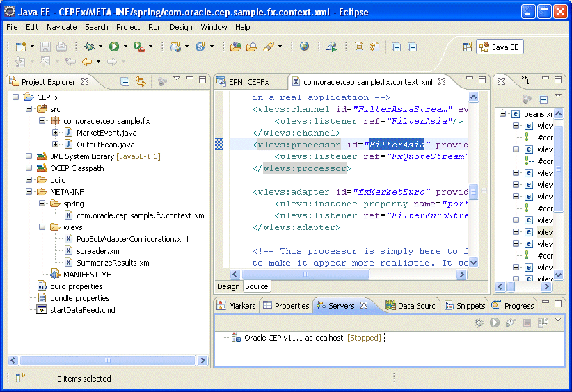
Task: Click the Save disk icon in toolbar
Action: [45, 47]
